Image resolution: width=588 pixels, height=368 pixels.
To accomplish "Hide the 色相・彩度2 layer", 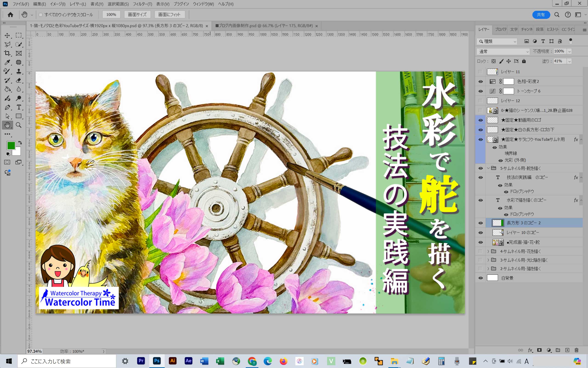I will tap(481, 81).
